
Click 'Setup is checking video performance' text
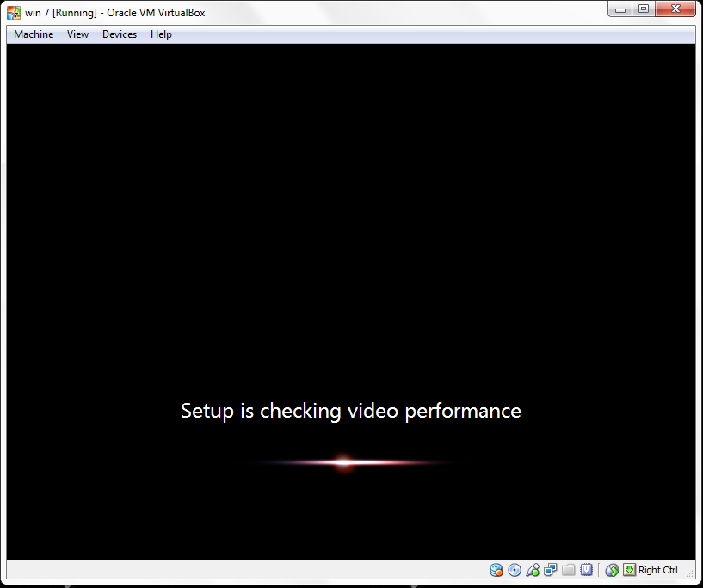point(351,411)
